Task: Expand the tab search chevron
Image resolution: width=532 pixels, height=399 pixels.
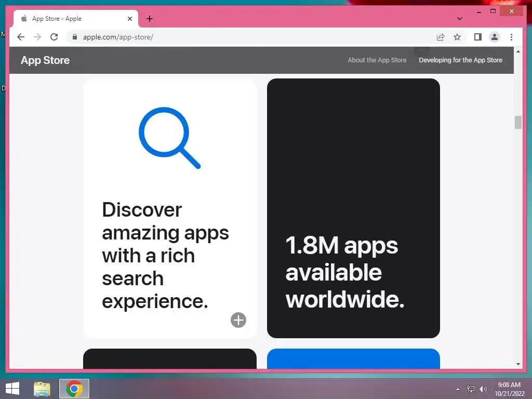Action: pyautogui.click(x=459, y=19)
